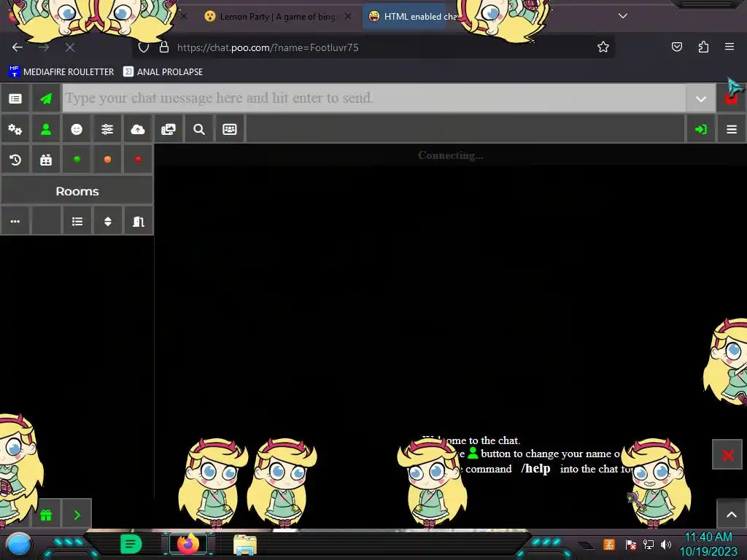Image resolution: width=747 pixels, height=560 pixels.
Task: Open the second bookmark in toolbar
Action: point(163,72)
